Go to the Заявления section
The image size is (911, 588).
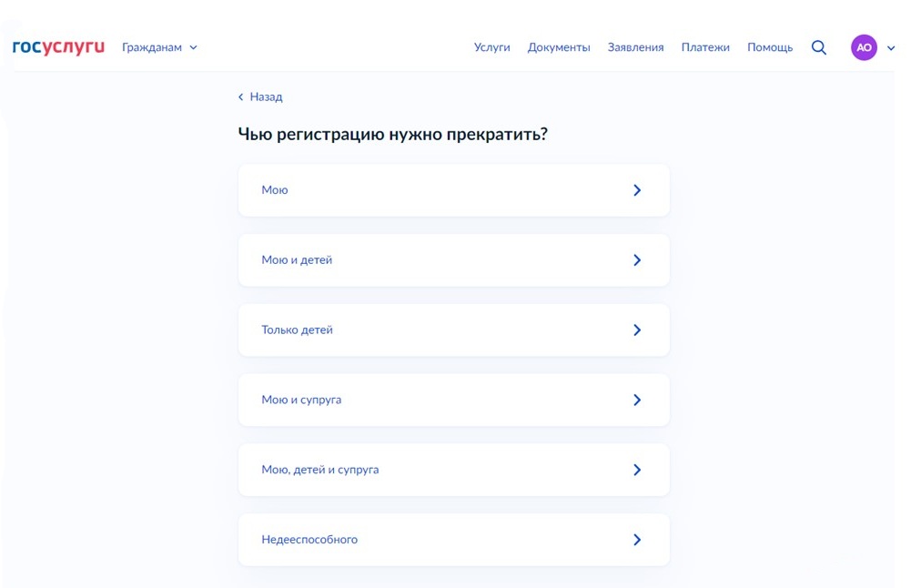635,47
